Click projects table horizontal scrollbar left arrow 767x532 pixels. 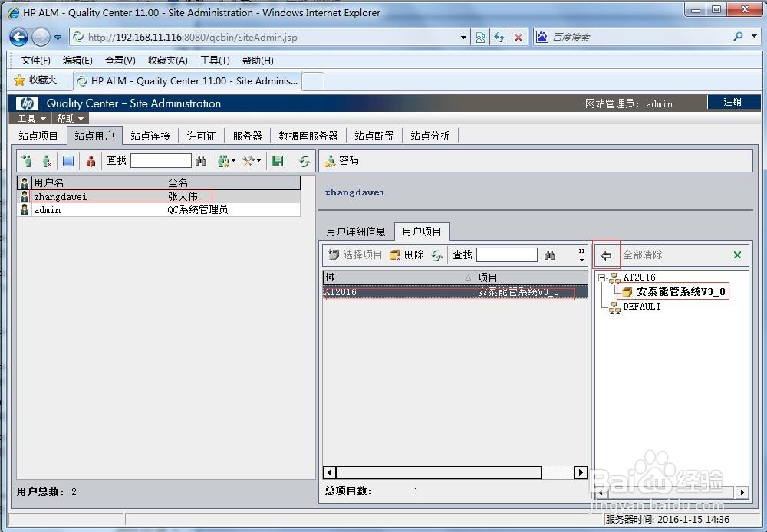click(330, 472)
